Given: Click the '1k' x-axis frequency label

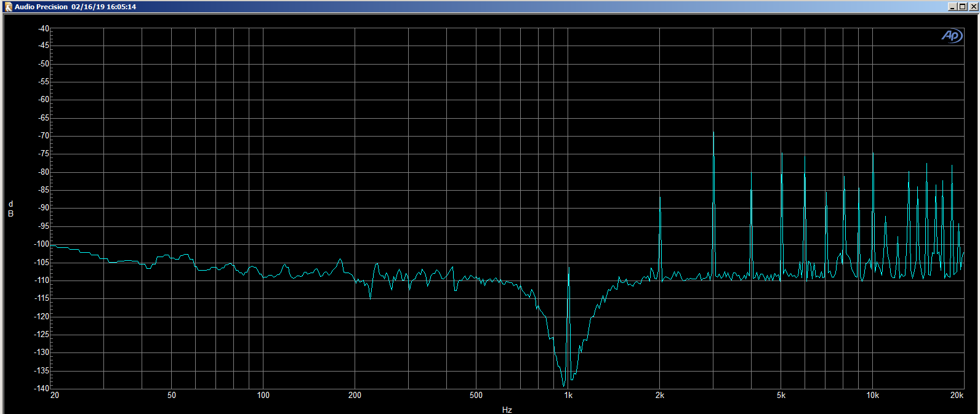Looking at the screenshot, I should (x=568, y=395).
